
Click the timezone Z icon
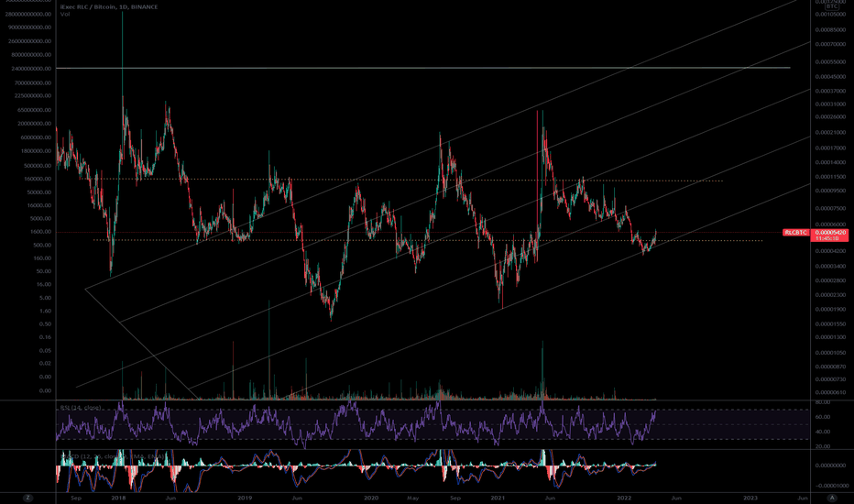point(27,498)
